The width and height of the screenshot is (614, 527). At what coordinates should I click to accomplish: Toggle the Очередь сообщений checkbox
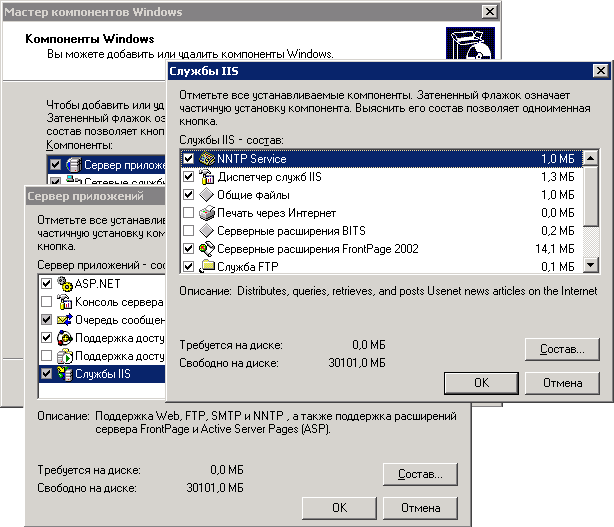(47, 319)
